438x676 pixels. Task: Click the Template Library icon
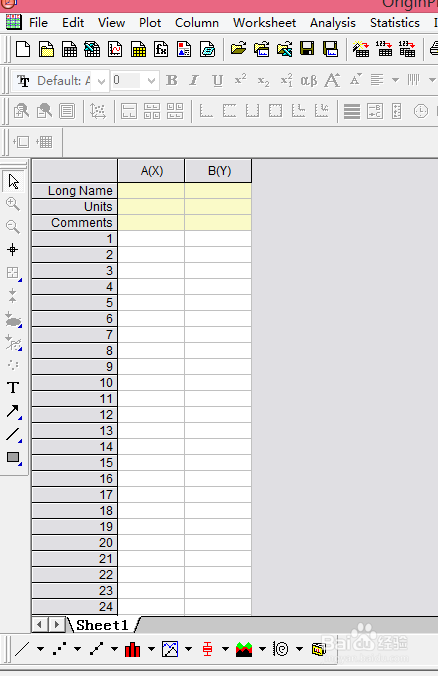[318, 649]
